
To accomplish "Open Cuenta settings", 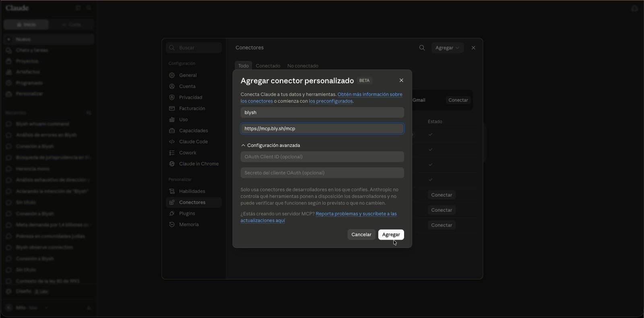I will tap(194, 86).
